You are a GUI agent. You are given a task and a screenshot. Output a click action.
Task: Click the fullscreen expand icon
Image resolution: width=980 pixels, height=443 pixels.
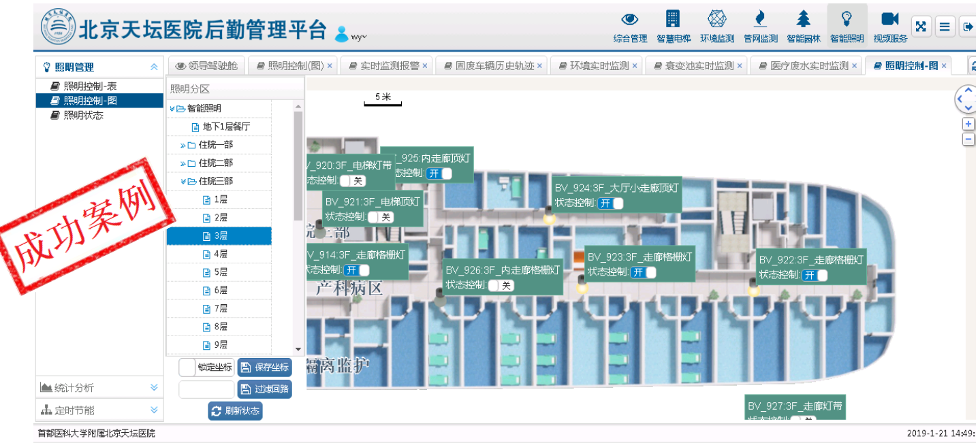[x=921, y=27]
